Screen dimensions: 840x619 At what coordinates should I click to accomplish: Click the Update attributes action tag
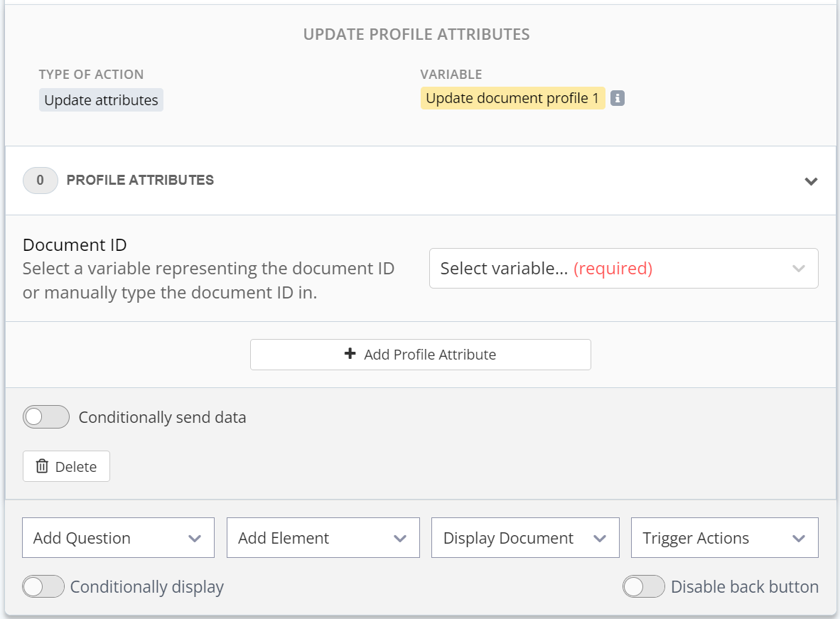coord(101,100)
